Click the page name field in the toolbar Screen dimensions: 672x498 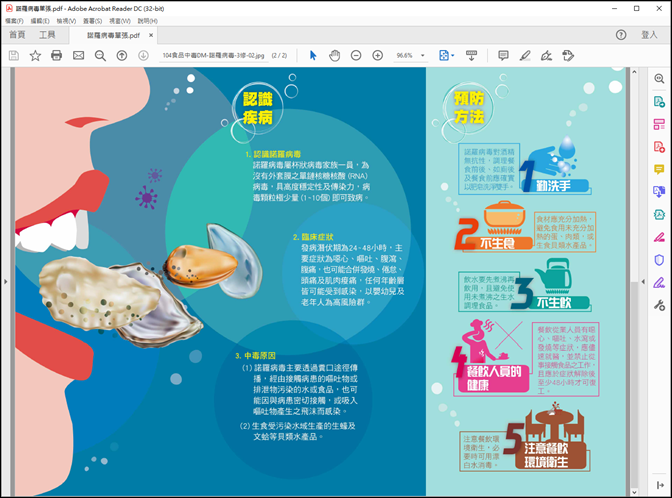[213, 56]
